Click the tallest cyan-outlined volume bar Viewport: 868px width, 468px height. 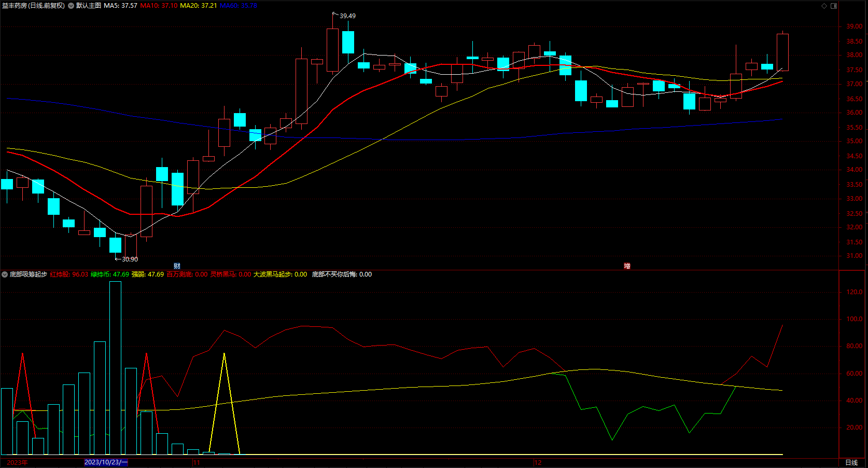pos(115,368)
